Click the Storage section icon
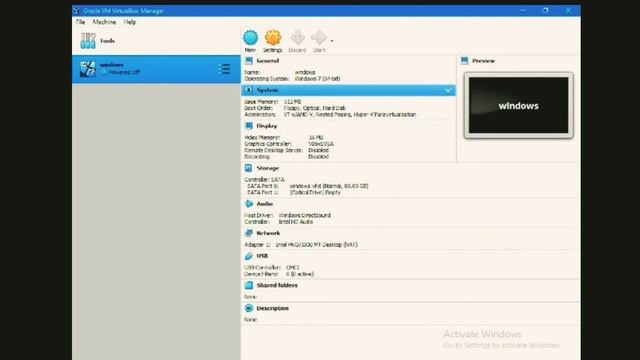This screenshot has height=360, width=640. 249,168
